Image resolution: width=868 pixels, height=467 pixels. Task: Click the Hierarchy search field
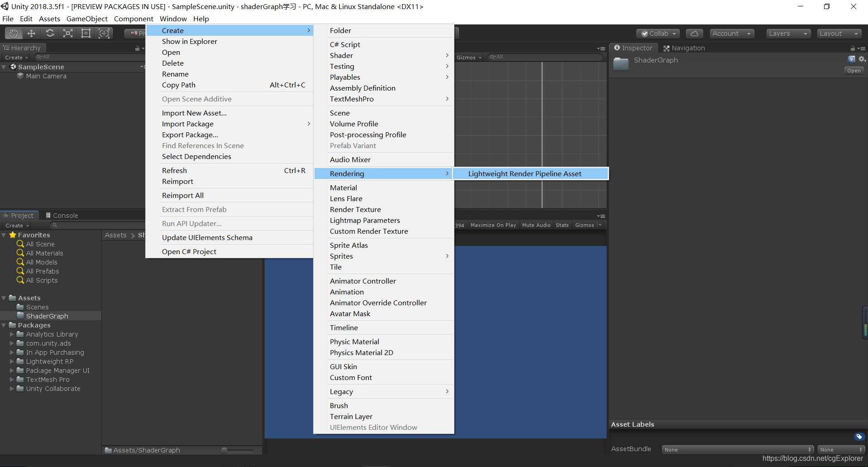[x=90, y=57]
